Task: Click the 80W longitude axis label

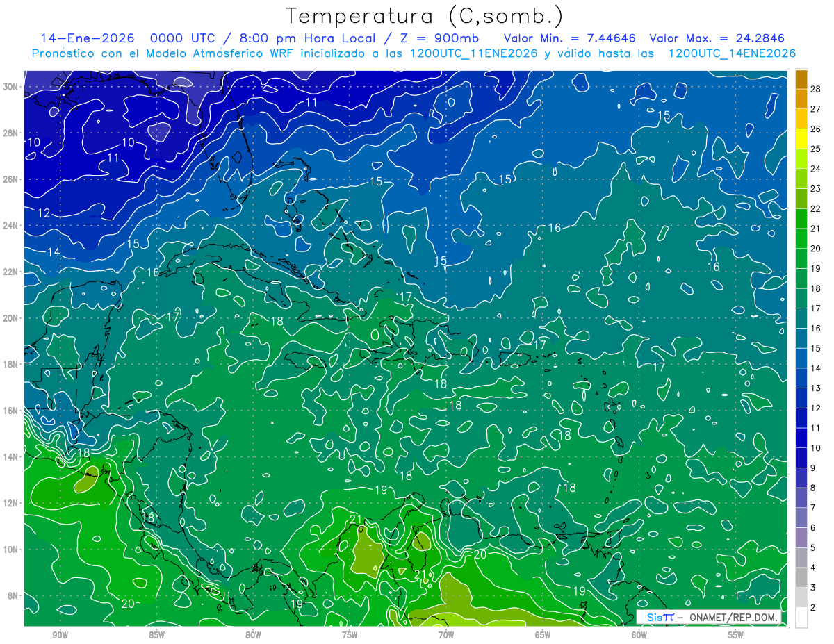Action: click(x=253, y=634)
